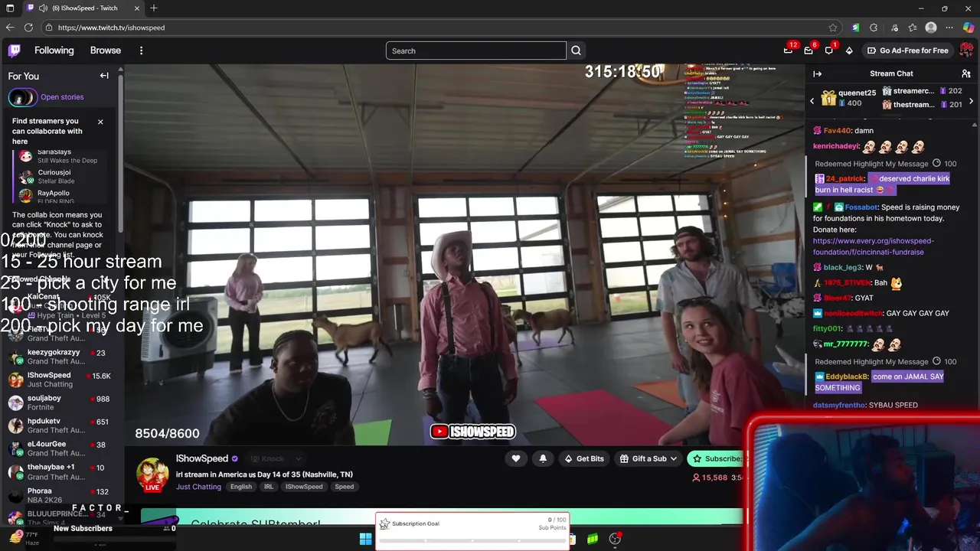Select the English tag

point(241,487)
